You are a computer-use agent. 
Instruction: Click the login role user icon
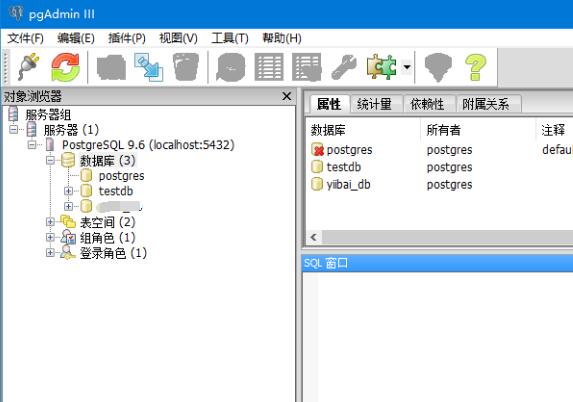[68, 253]
